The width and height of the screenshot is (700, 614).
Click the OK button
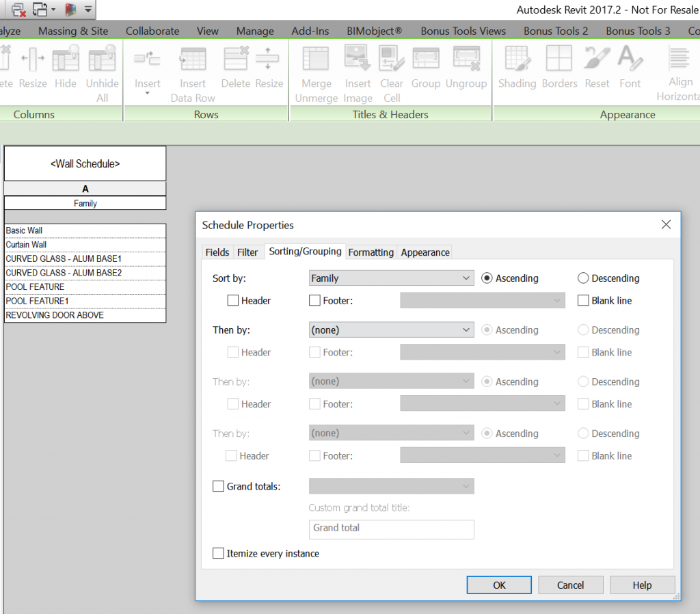pyautogui.click(x=498, y=585)
